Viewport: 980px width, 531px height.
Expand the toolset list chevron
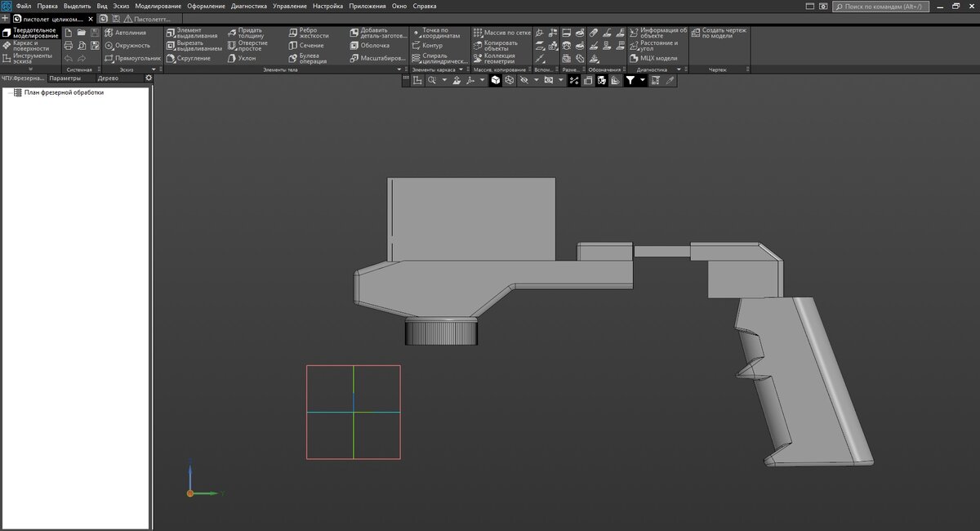pos(31,69)
